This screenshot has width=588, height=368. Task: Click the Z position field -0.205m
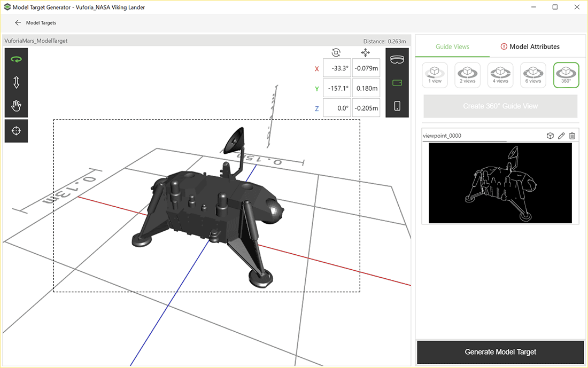click(x=366, y=108)
